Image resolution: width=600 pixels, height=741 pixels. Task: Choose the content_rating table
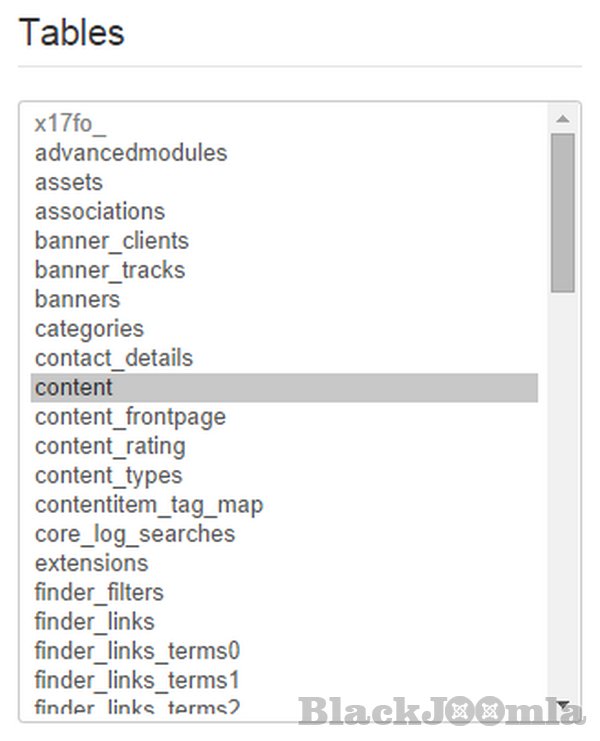(110, 446)
